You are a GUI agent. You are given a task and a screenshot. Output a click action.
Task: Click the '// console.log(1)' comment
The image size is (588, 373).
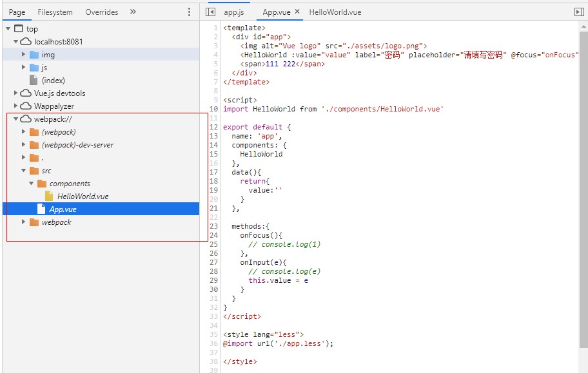pos(284,244)
